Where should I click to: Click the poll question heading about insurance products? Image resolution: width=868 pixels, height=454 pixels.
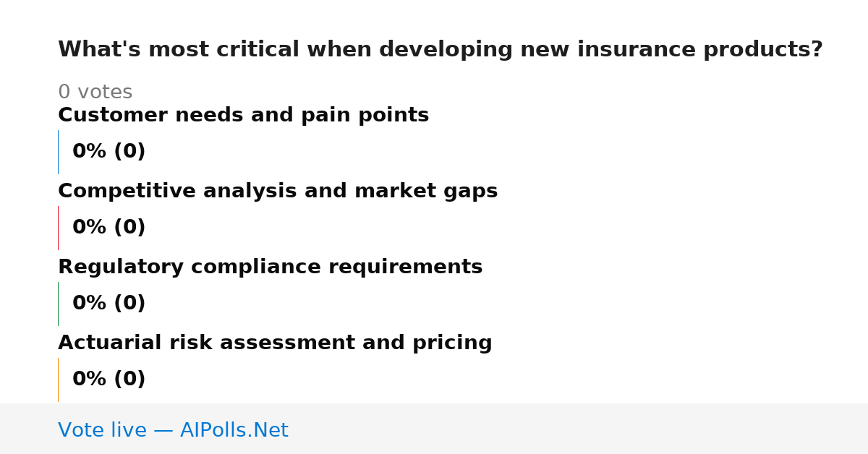441,50
